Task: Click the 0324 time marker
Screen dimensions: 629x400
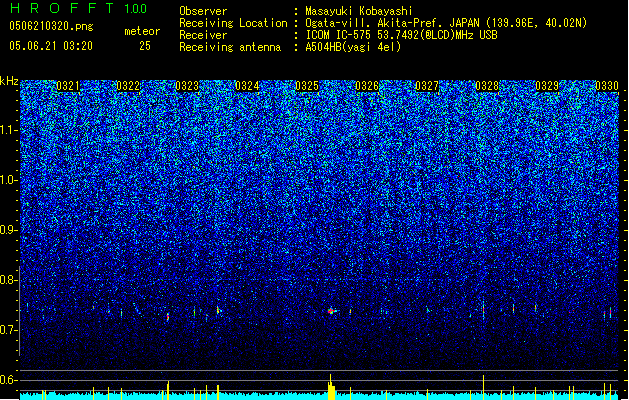Action: coord(247,86)
